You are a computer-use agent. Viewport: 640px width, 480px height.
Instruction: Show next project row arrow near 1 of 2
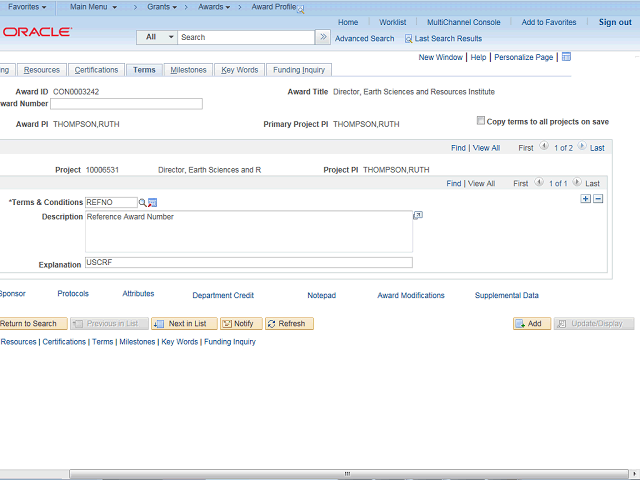point(582,146)
